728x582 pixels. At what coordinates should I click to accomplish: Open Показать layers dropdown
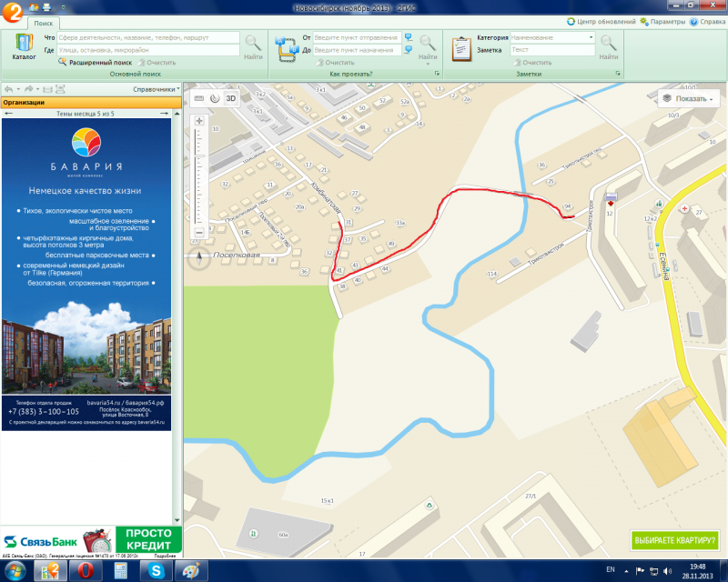click(688, 98)
